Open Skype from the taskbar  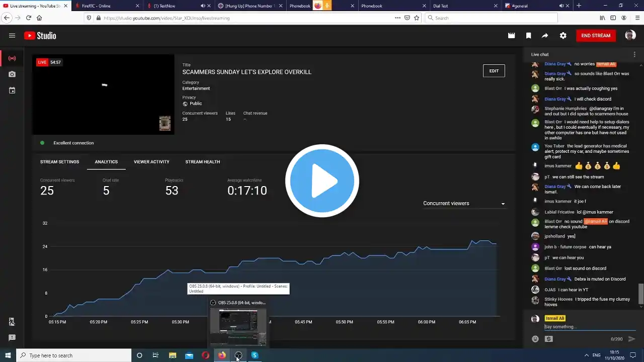click(x=255, y=355)
